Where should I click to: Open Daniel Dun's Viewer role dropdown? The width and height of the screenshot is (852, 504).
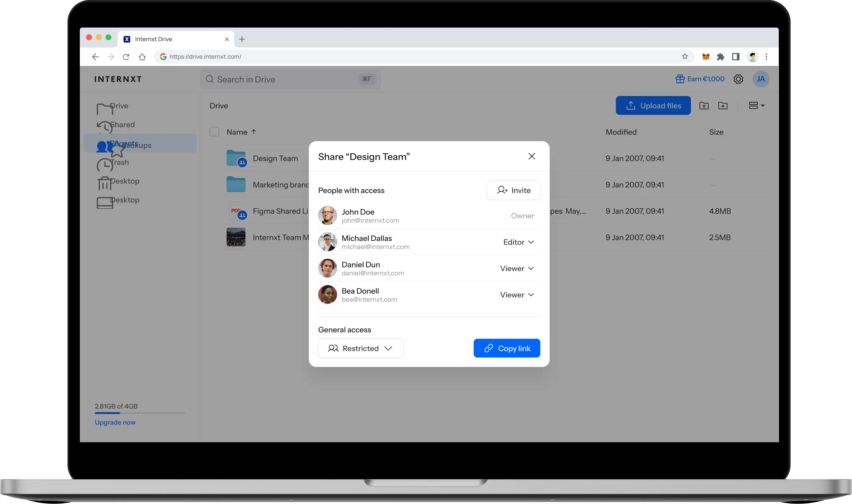(517, 268)
